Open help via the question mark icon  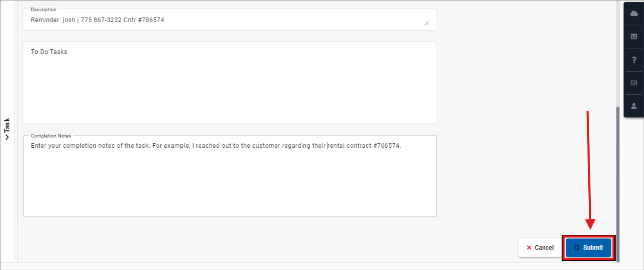tap(634, 60)
